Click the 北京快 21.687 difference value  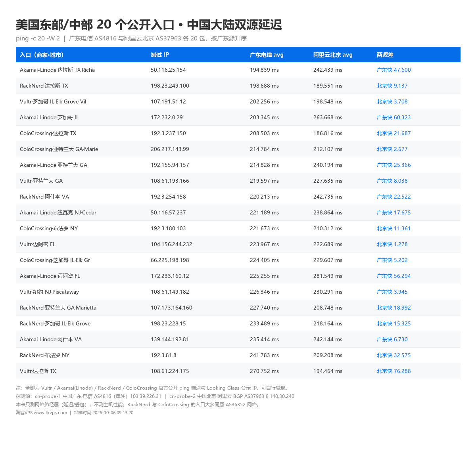(394, 133)
